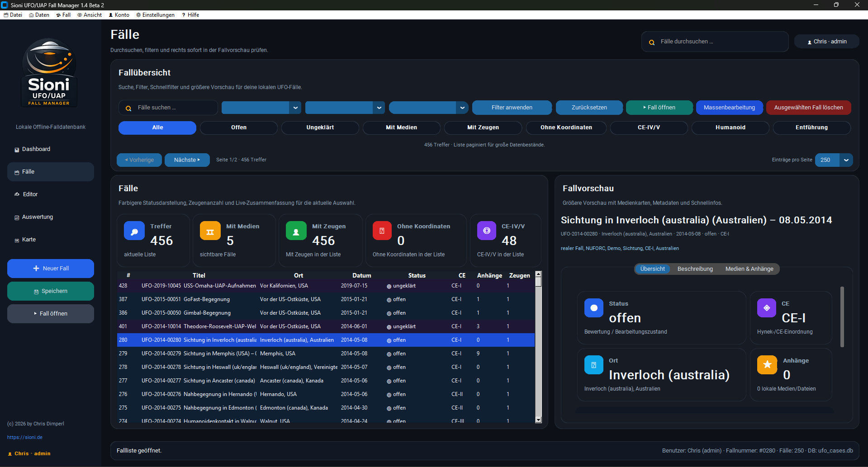Open the Auswertung panel via its sidebar icon
The image size is (868, 467).
(16, 217)
